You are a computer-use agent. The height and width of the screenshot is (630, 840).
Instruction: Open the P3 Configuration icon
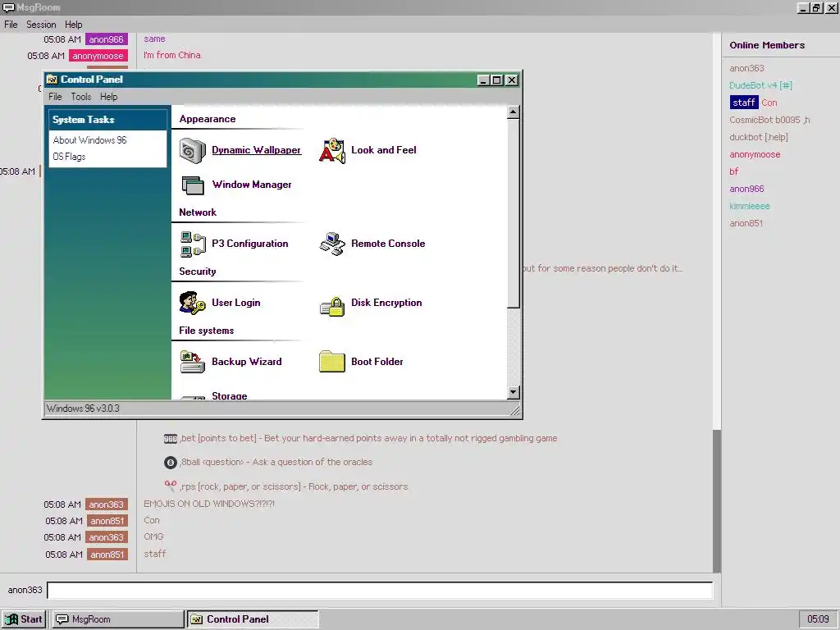[193, 244]
